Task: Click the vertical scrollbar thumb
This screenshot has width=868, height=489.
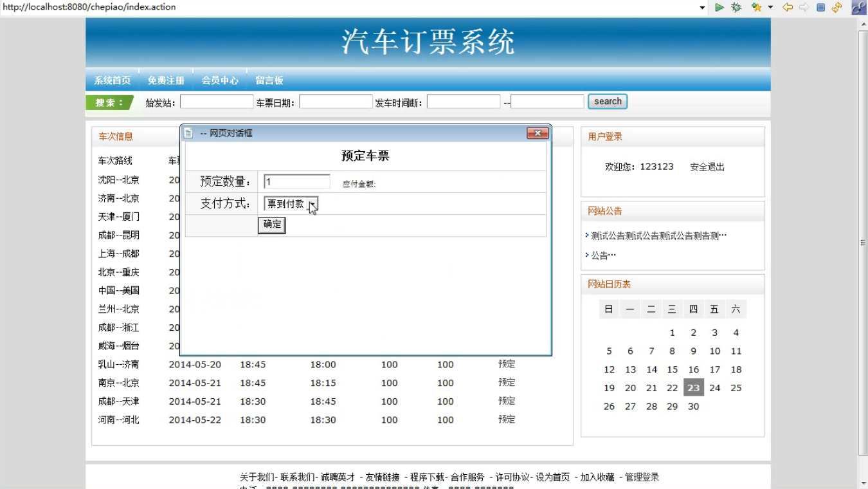Action: tap(863, 243)
